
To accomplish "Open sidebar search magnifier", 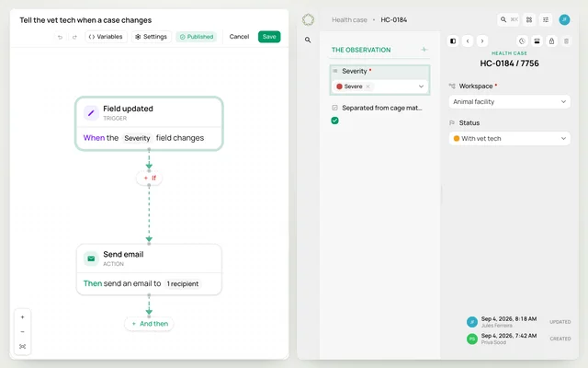I will (x=308, y=40).
